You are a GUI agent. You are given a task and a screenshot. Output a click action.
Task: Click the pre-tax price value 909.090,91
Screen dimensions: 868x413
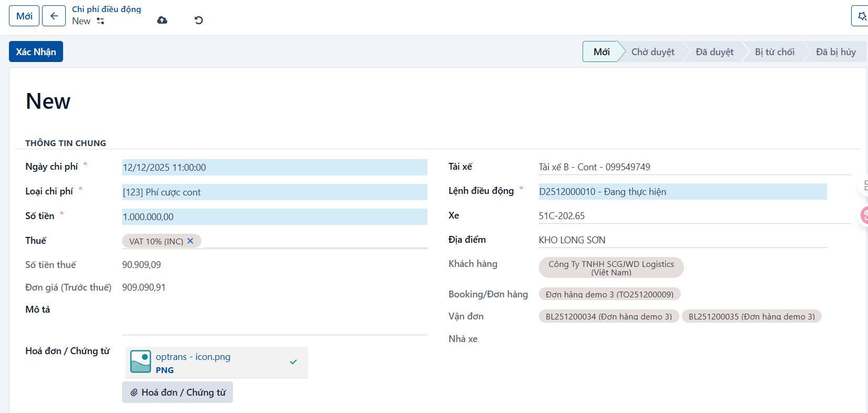pyautogui.click(x=144, y=287)
